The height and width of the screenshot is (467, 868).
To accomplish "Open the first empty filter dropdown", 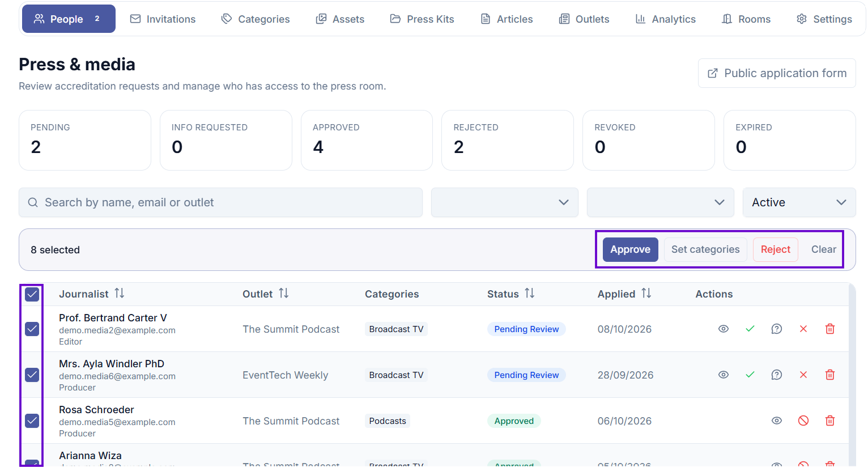I will [505, 202].
